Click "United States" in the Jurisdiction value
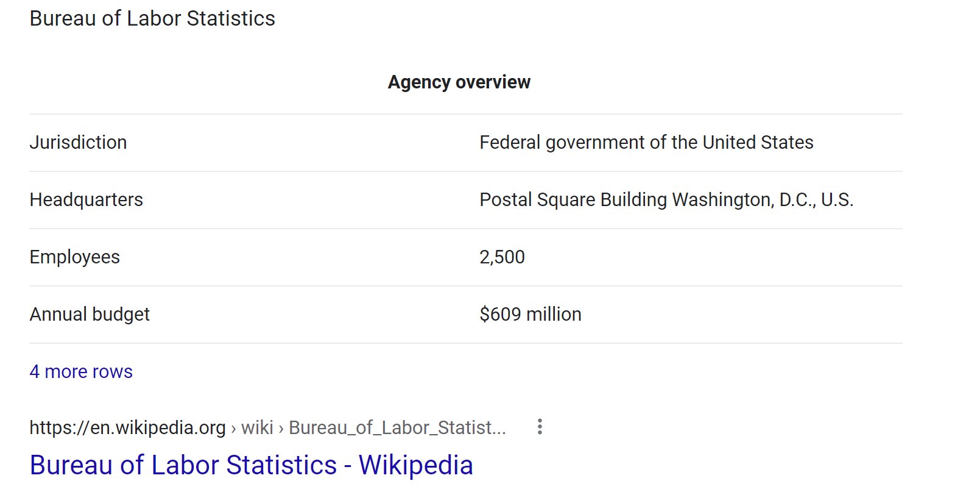The width and height of the screenshot is (980, 492). (758, 142)
